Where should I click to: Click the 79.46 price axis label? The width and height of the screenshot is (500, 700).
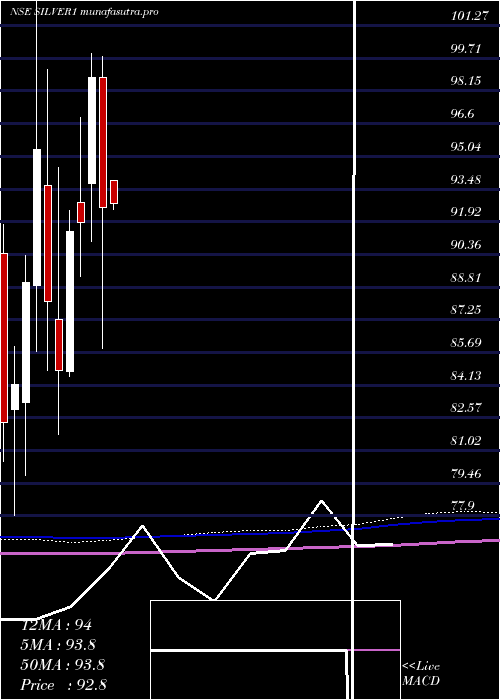click(466, 473)
